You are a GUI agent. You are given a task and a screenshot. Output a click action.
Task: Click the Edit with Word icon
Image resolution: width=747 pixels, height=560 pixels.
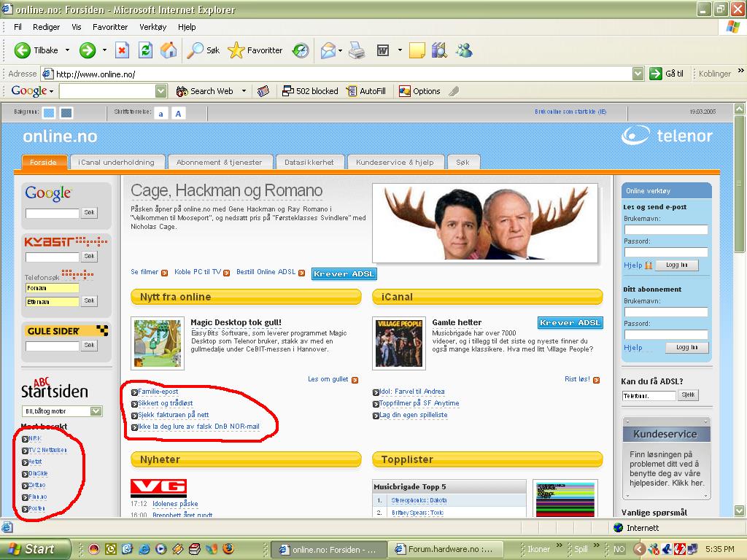pos(383,50)
